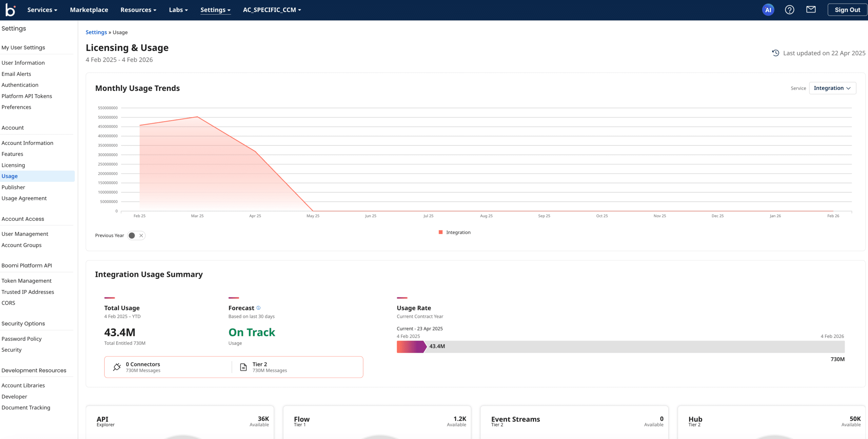Click the Usage Rate 43.4M progress bar
The image size is (868, 439).
620,347
